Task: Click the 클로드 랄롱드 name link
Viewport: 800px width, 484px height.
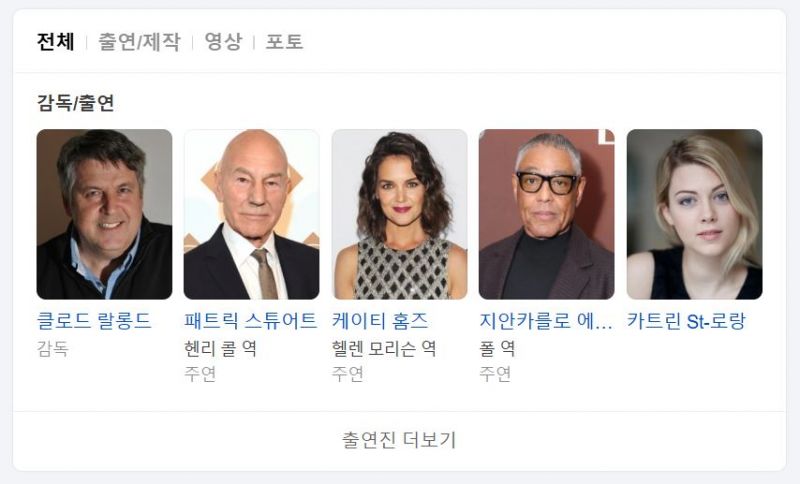Action: click(94, 321)
